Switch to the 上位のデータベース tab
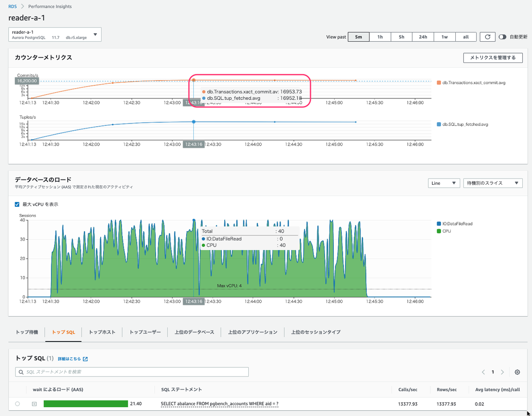 194,332
